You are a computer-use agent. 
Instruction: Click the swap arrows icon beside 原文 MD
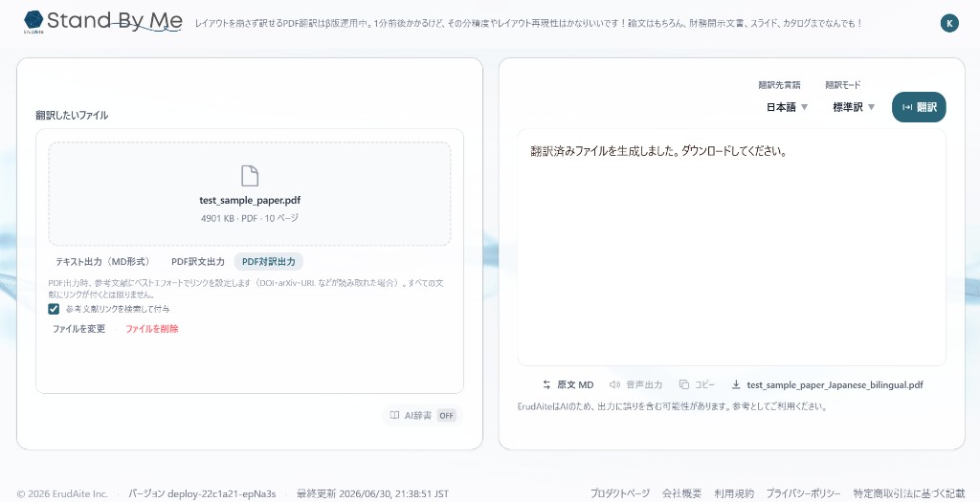pyautogui.click(x=546, y=384)
